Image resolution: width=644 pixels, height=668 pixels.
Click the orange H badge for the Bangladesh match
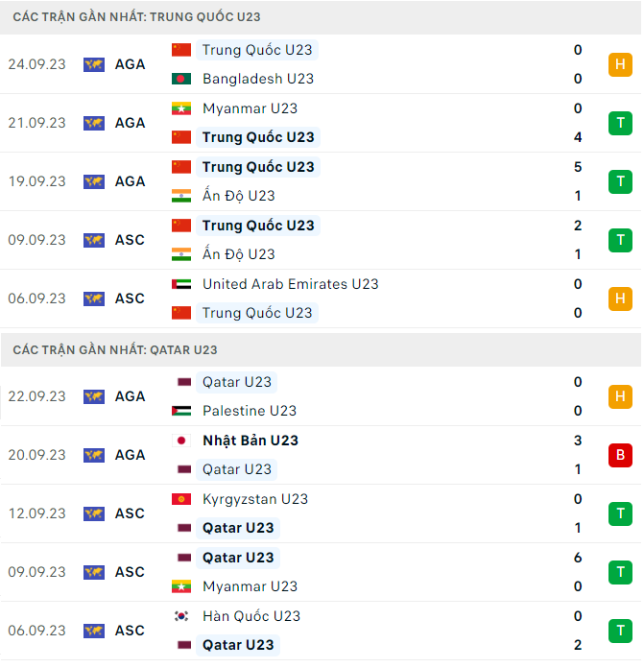[620, 64]
